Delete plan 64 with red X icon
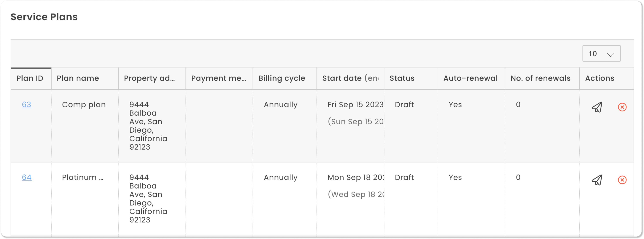644x239 pixels. pyautogui.click(x=622, y=180)
